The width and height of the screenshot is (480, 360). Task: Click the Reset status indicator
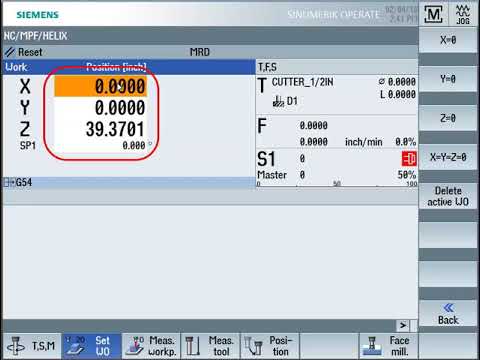coord(23,52)
